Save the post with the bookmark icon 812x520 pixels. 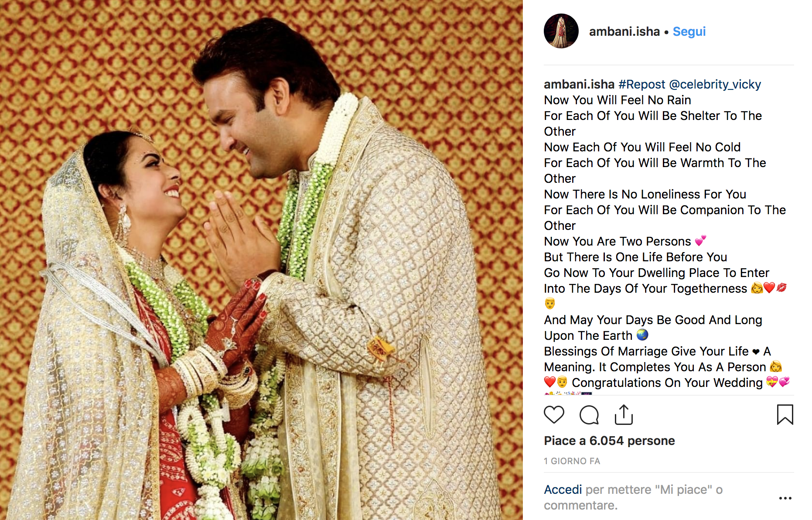pyautogui.click(x=785, y=414)
